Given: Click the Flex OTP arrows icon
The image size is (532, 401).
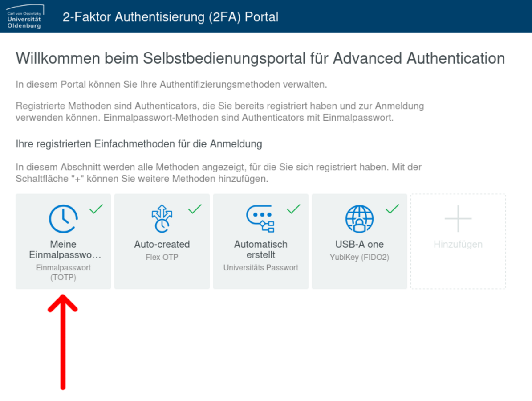Looking at the screenshot, I should pyautogui.click(x=162, y=218).
